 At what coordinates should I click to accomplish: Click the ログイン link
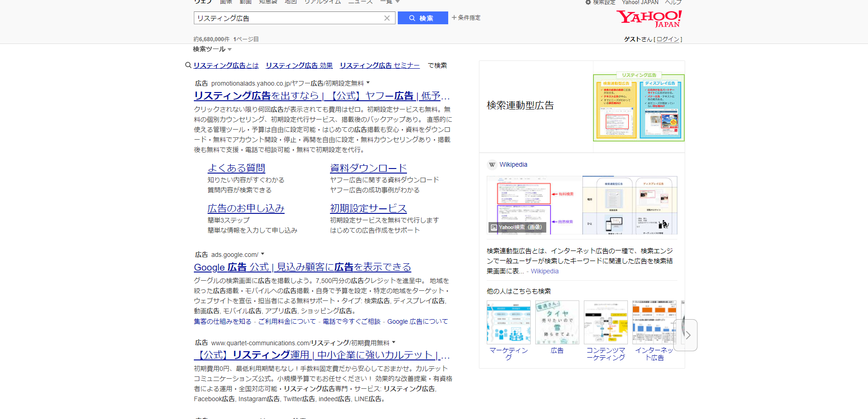(x=668, y=39)
